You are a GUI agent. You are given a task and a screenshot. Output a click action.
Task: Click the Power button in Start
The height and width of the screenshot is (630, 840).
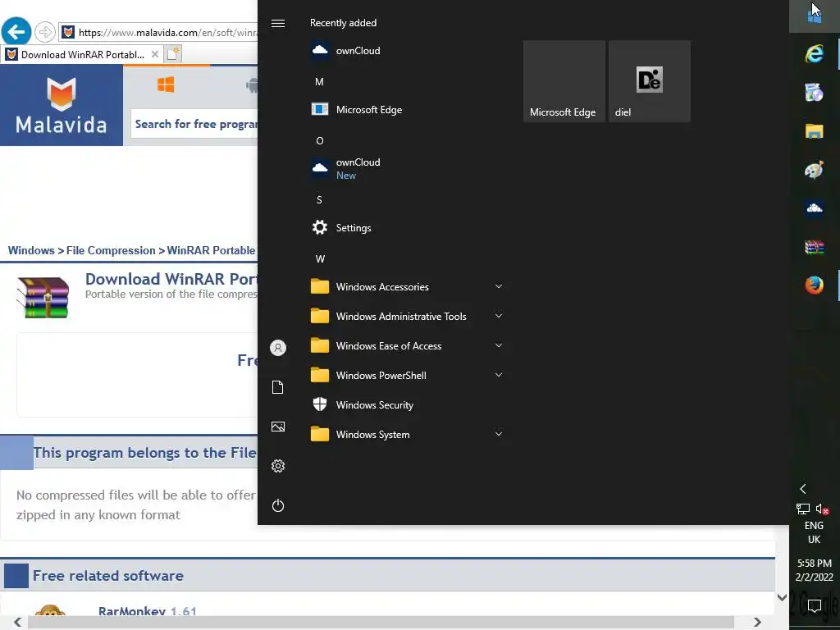pyautogui.click(x=278, y=505)
